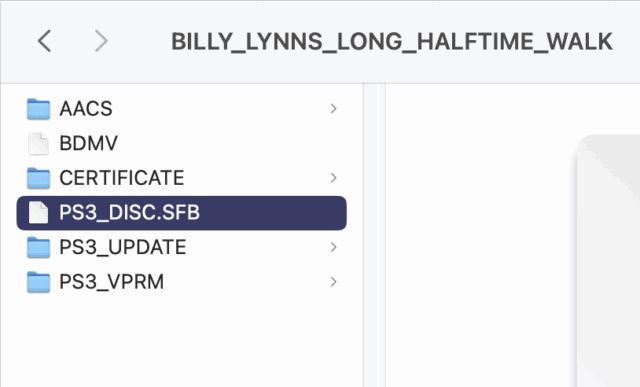Expand the CERTIFICATE folder chevron
This screenshot has height=387, width=640.
333,178
